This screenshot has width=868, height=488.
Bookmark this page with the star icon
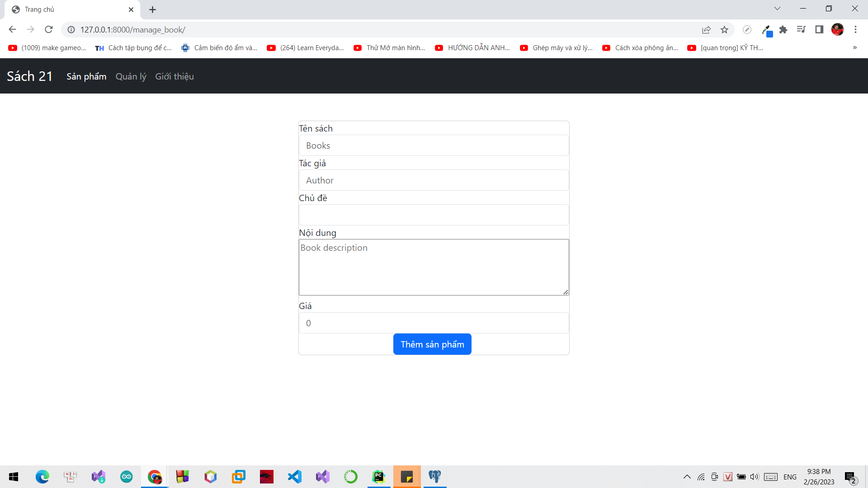724,30
